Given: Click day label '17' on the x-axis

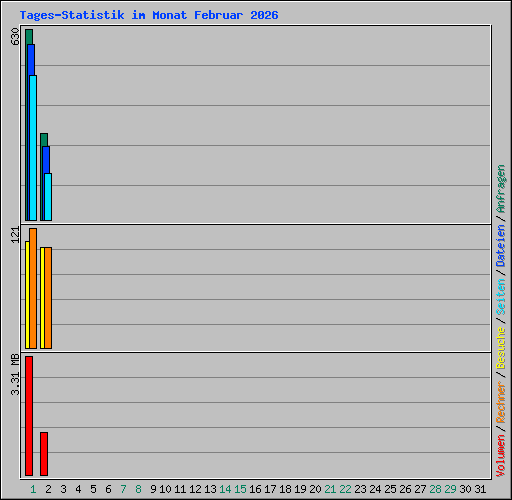Looking at the screenshot, I should pyautogui.click(x=270, y=489).
